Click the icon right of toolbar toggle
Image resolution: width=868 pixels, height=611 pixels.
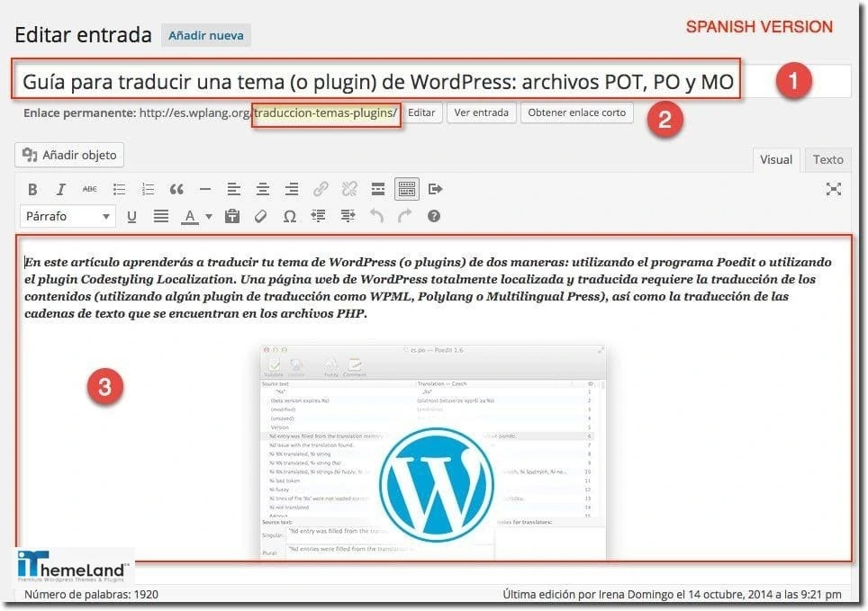436,189
